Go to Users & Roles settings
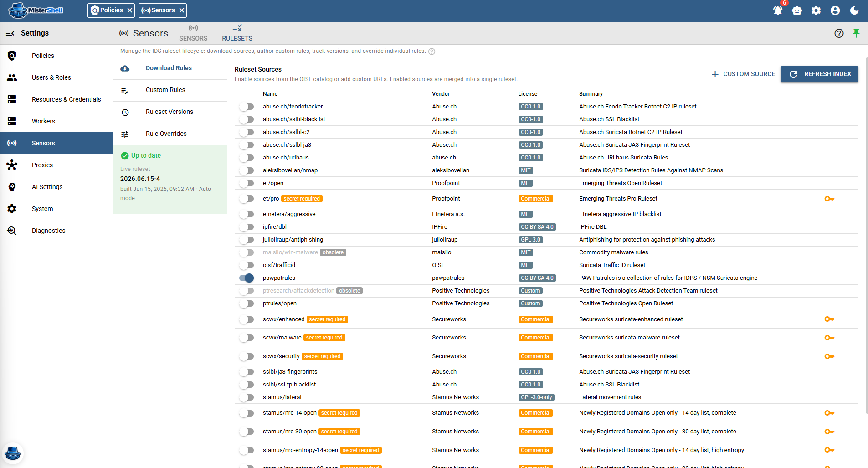 tap(56, 77)
